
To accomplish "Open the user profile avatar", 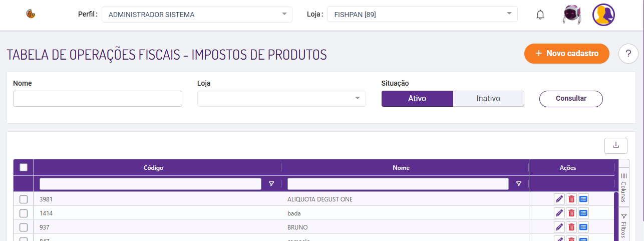I will point(603,15).
